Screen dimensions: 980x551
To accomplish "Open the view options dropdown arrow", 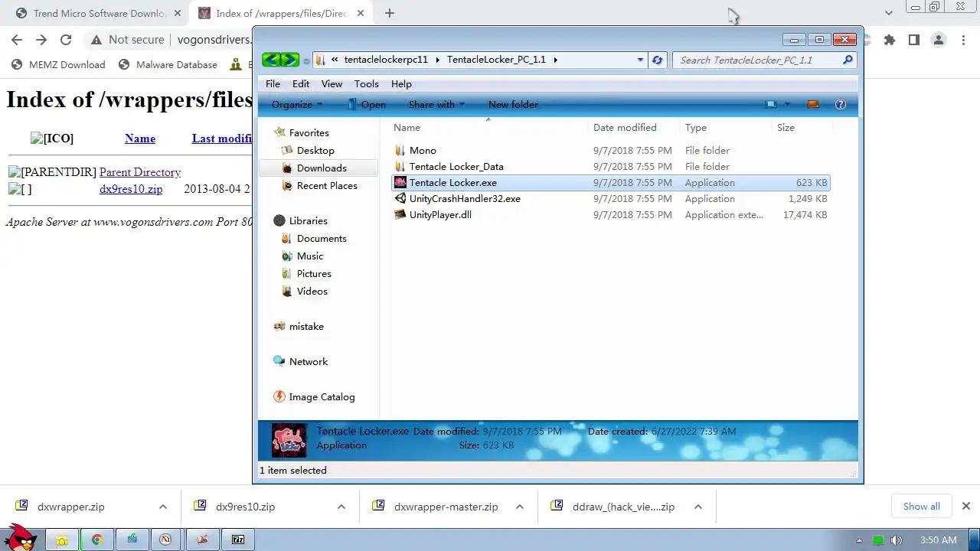I will click(x=787, y=104).
